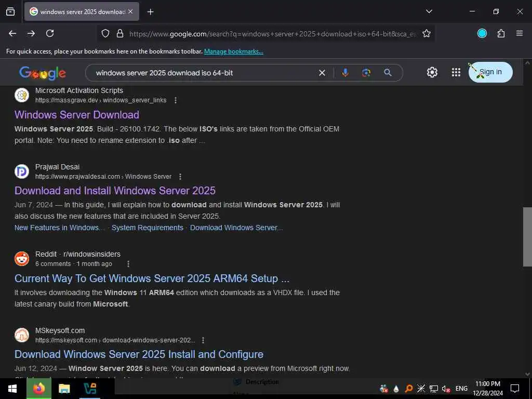Image resolution: width=532 pixels, height=399 pixels.
Task: Open Download and Install Windows Server 2025
Action: coord(115,191)
